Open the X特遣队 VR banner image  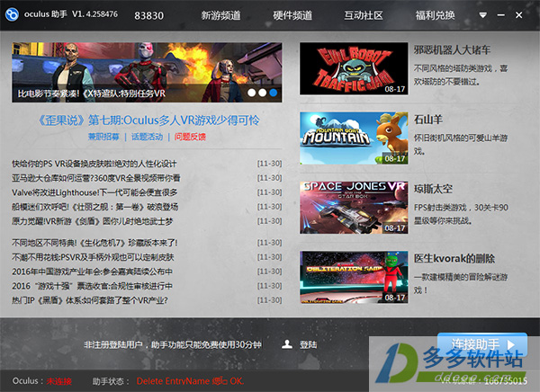point(147,72)
